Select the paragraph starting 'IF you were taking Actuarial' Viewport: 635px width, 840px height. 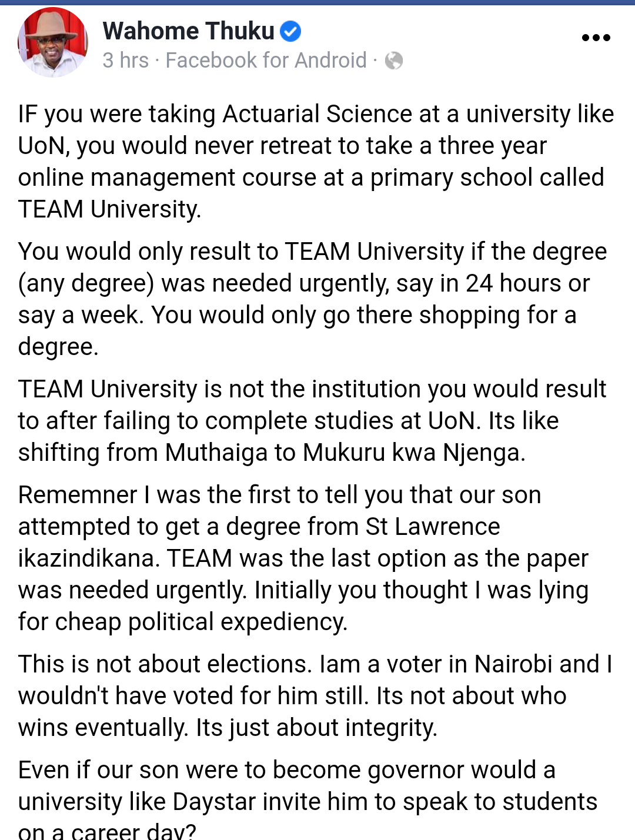point(316,162)
